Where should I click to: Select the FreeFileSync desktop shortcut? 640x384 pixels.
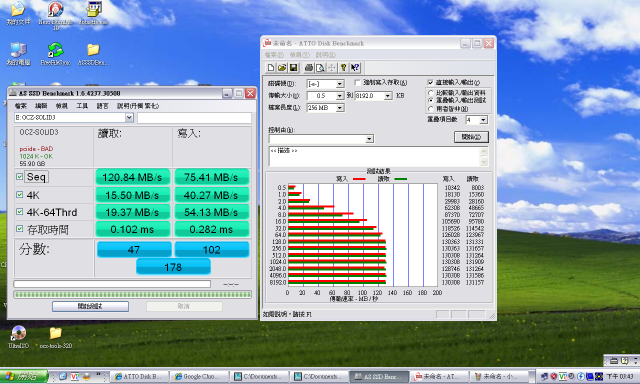click(56, 54)
